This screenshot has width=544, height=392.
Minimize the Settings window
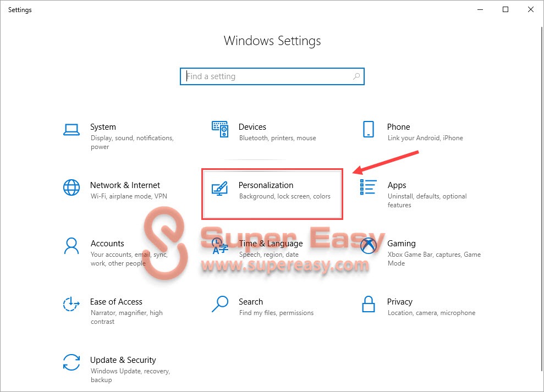pyautogui.click(x=480, y=10)
